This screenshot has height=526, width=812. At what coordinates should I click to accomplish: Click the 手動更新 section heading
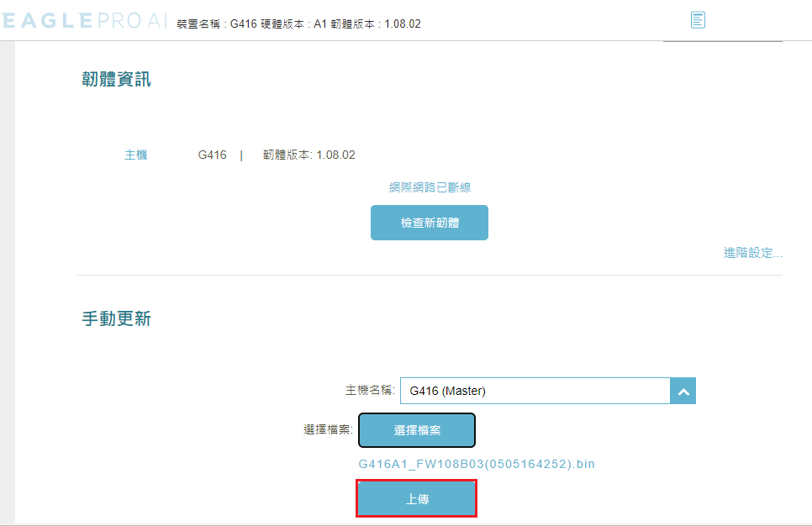(116, 319)
